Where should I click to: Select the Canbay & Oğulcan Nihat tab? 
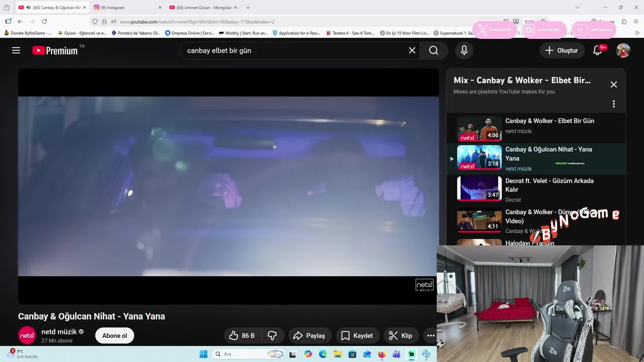tap(53, 8)
